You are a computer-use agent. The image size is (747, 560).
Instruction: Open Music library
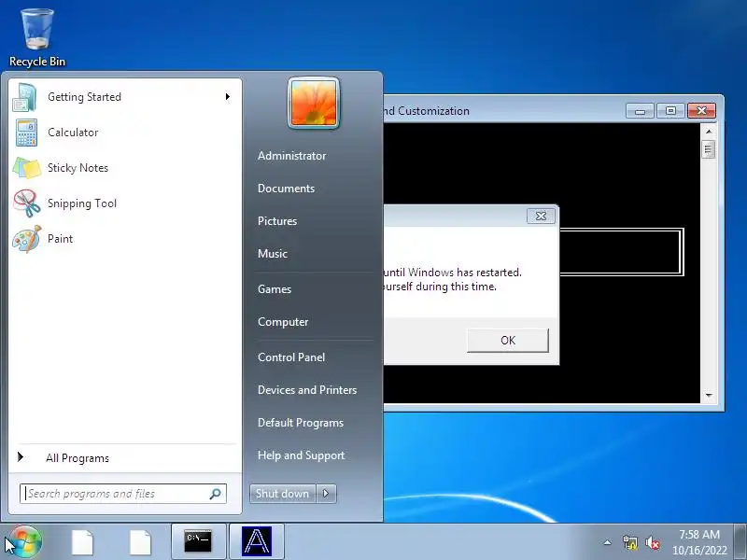click(272, 254)
